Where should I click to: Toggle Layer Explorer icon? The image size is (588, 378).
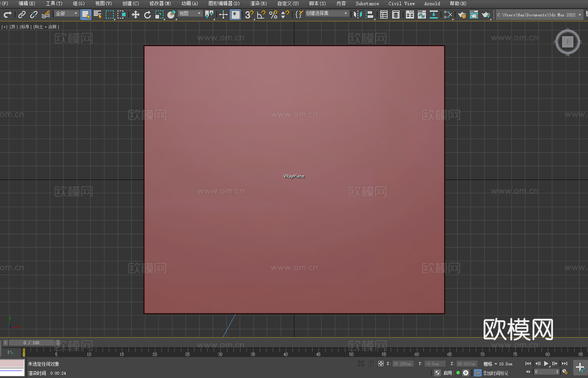tap(396, 14)
